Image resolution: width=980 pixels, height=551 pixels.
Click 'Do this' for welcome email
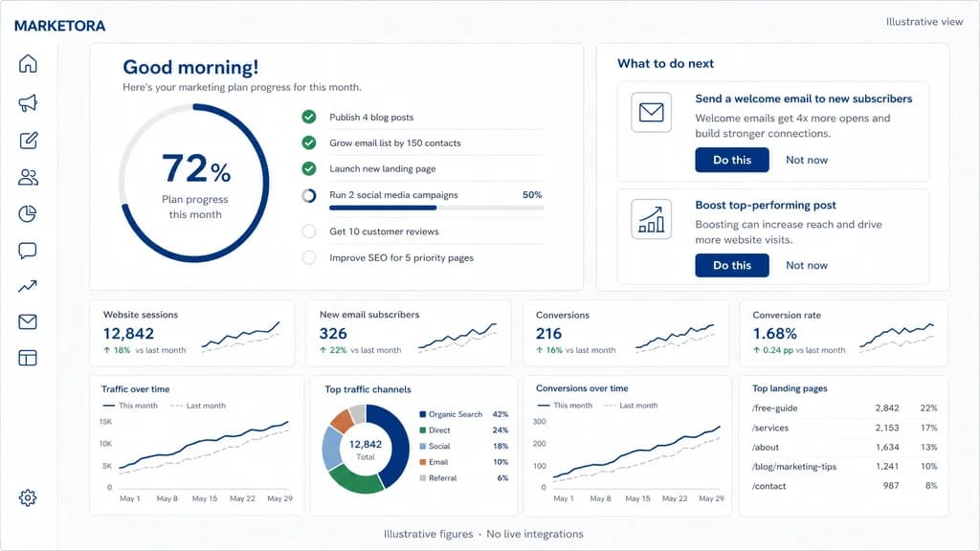click(732, 160)
